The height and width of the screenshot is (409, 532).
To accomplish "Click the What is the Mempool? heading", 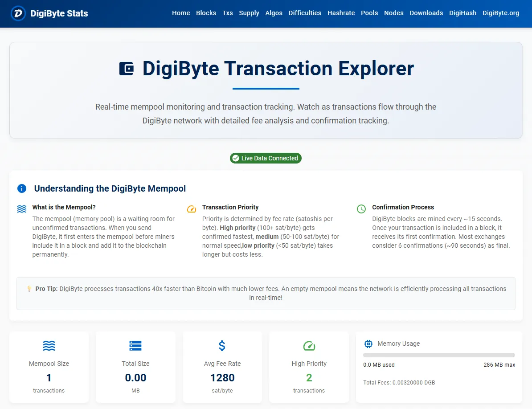I will pos(64,207).
